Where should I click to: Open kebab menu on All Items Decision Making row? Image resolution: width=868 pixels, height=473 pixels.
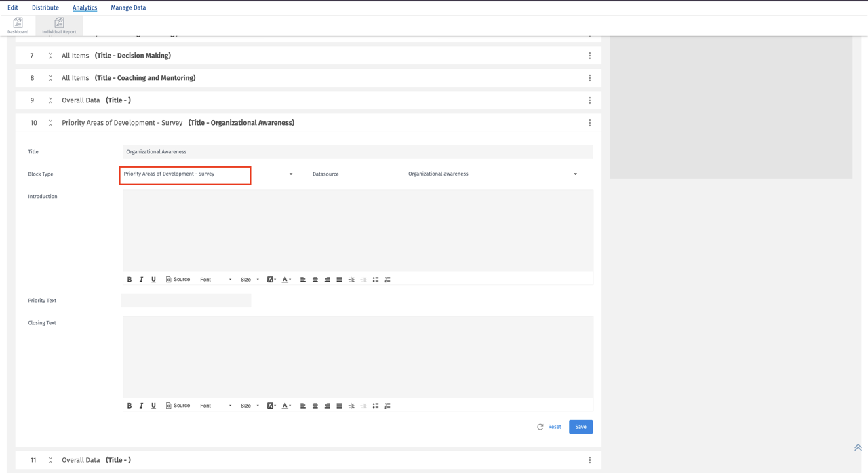589,56
